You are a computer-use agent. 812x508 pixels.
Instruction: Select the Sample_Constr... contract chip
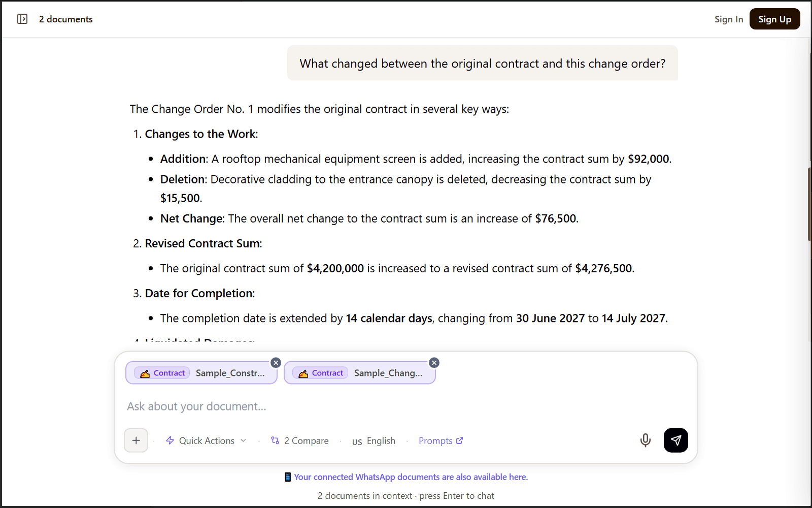point(201,373)
